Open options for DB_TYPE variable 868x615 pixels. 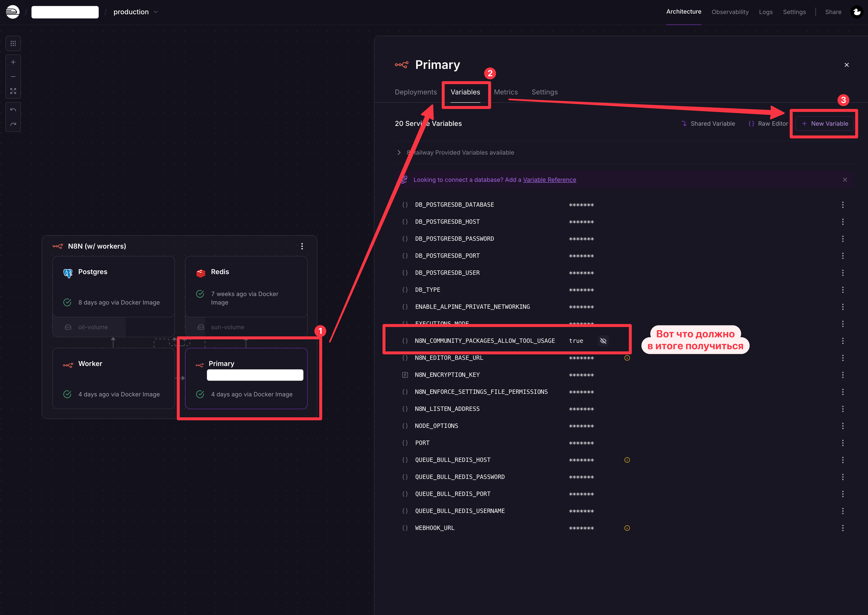[843, 290]
